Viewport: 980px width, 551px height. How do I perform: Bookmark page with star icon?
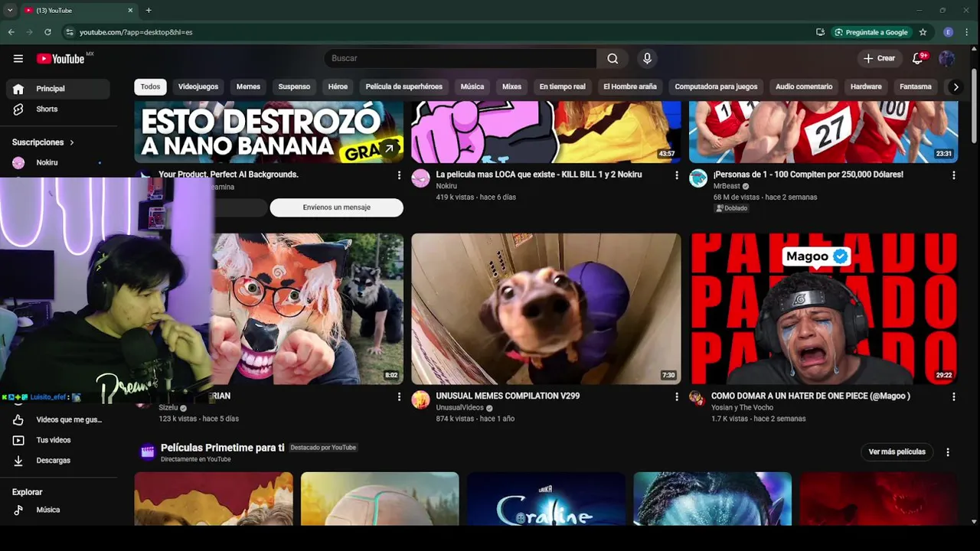(923, 32)
